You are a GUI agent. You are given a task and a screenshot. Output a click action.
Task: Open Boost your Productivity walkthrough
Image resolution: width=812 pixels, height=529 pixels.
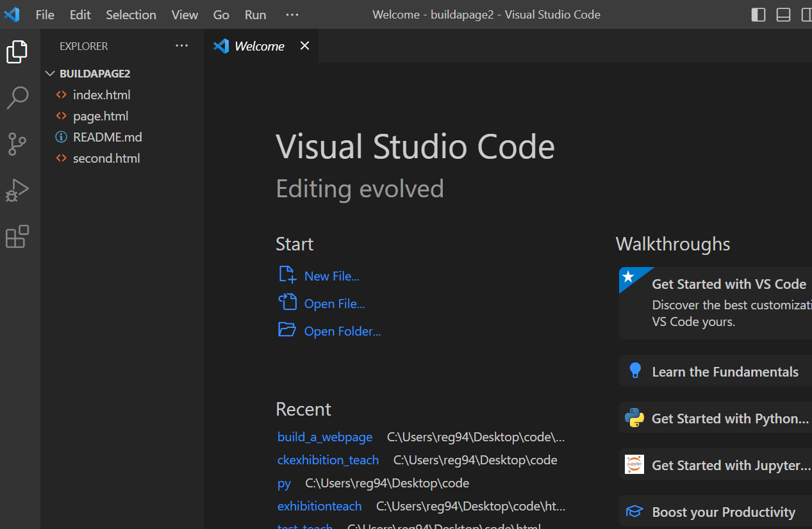pos(715,512)
